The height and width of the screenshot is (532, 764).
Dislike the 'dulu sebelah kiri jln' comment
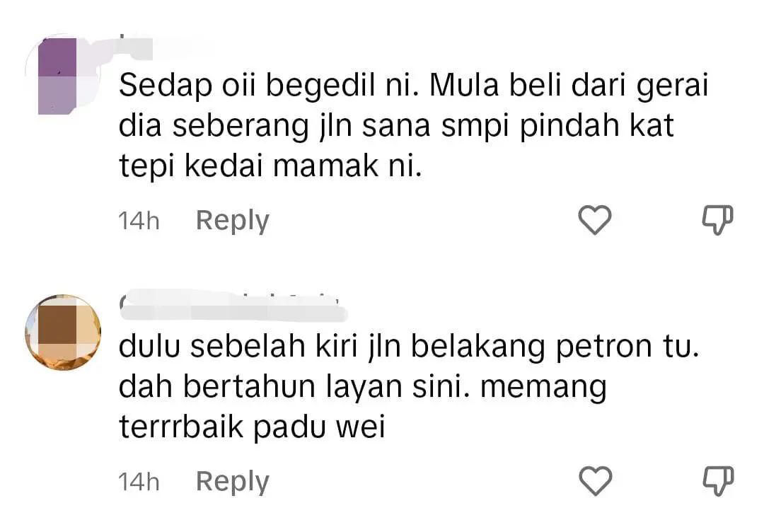click(x=718, y=481)
